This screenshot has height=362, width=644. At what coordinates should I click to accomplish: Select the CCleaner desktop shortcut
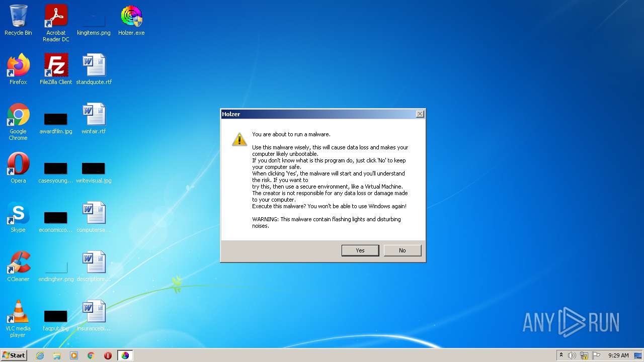(18, 266)
